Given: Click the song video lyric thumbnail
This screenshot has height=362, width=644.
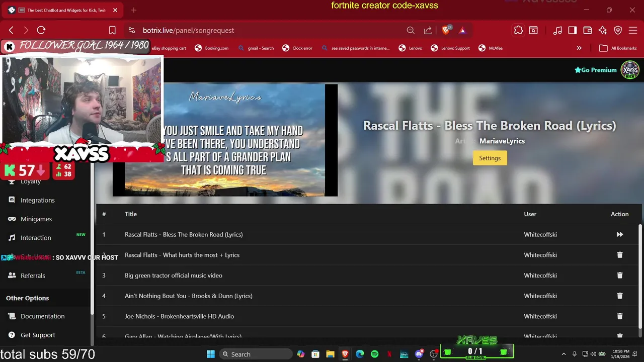Looking at the screenshot, I should [x=225, y=140].
